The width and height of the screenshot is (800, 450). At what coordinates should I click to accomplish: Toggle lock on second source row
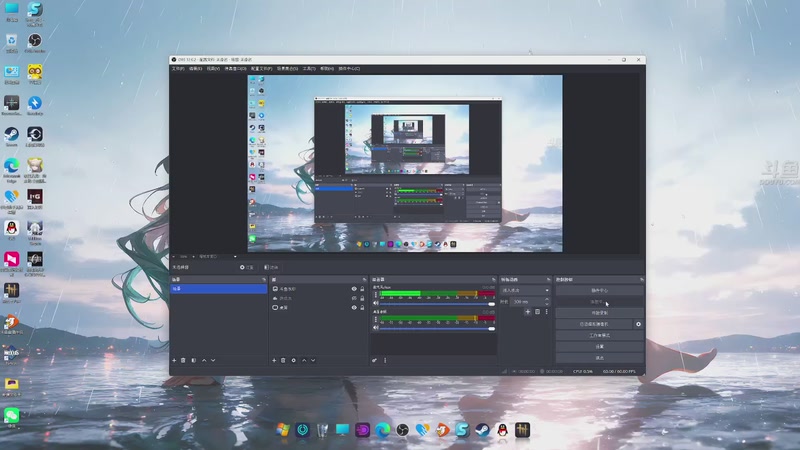point(362,298)
